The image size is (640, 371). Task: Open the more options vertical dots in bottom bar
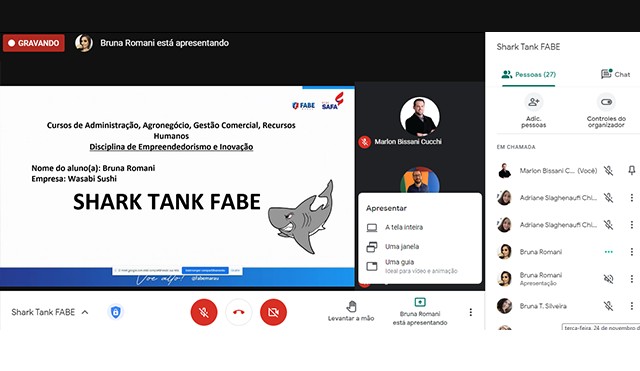pyautogui.click(x=471, y=312)
